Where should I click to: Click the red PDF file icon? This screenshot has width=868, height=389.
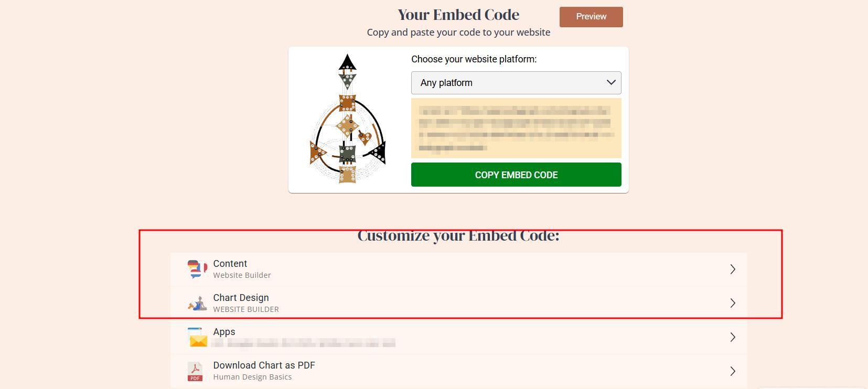coord(195,371)
